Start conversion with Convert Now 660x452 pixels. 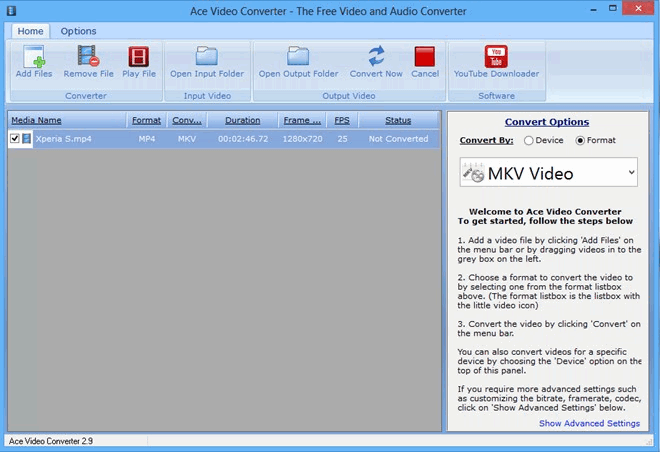pyautogui.click(x=376, y=62)
